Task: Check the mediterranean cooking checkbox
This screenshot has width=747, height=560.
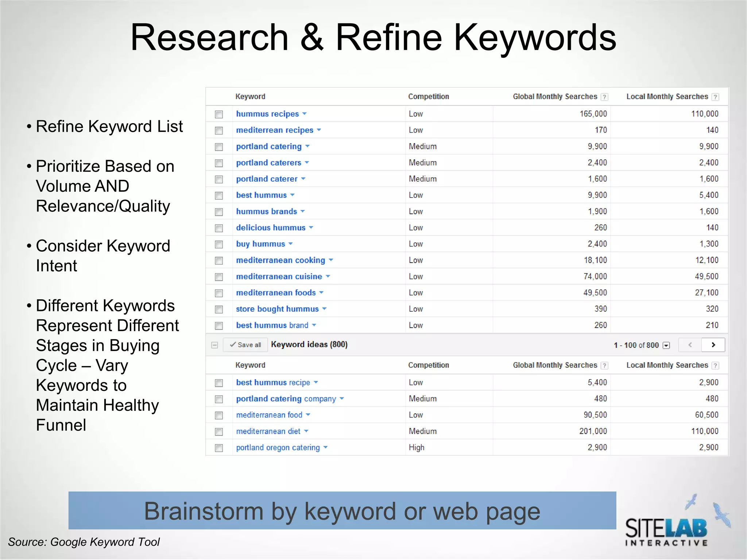Action: click(x=219, y=261)
